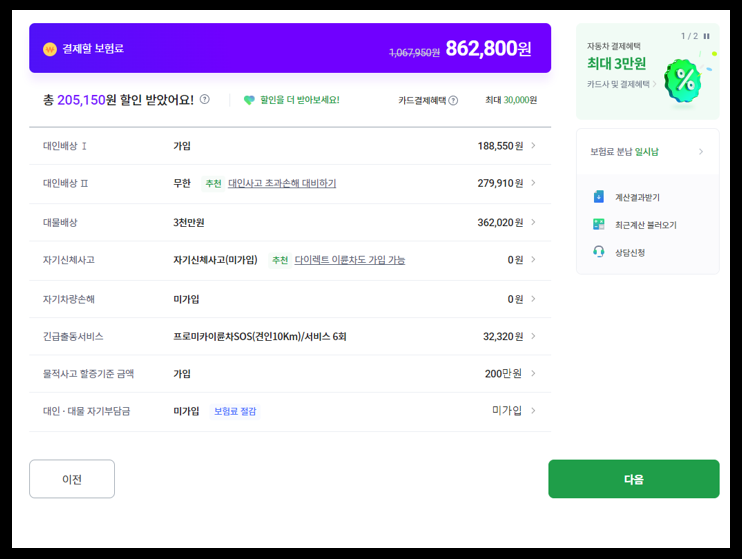Click the 자기차량손해 row label

pyautogui.click(x=69, y=299)
